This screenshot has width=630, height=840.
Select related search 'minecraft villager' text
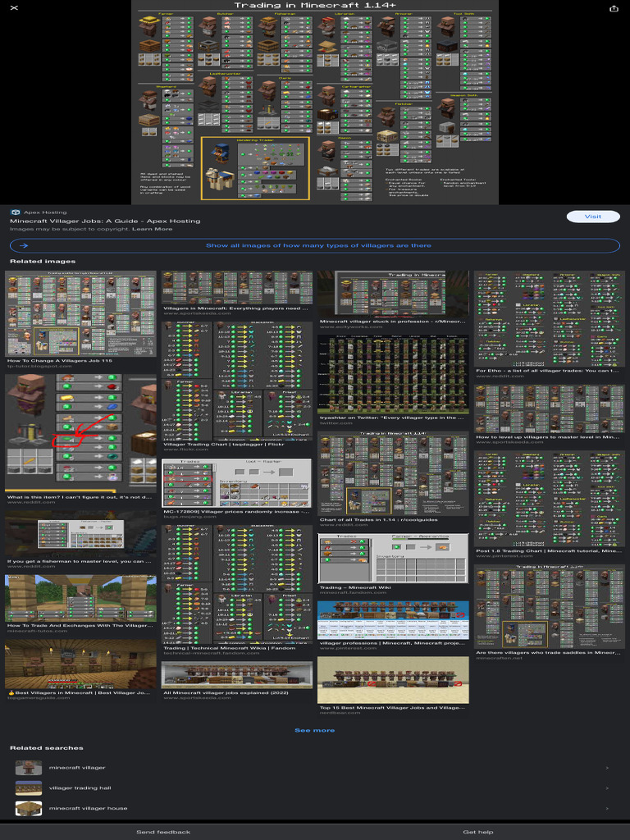77,768
